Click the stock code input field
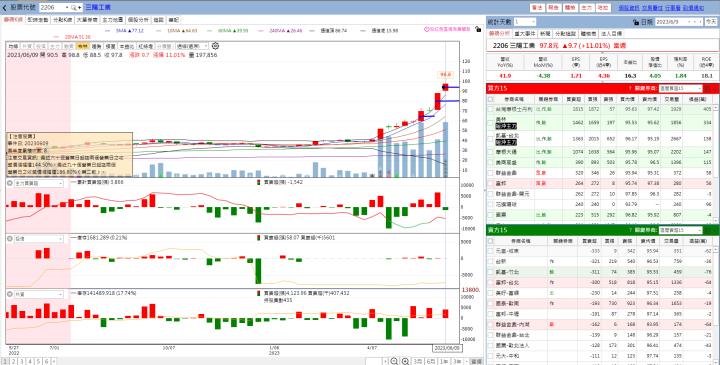 [51, 8]
